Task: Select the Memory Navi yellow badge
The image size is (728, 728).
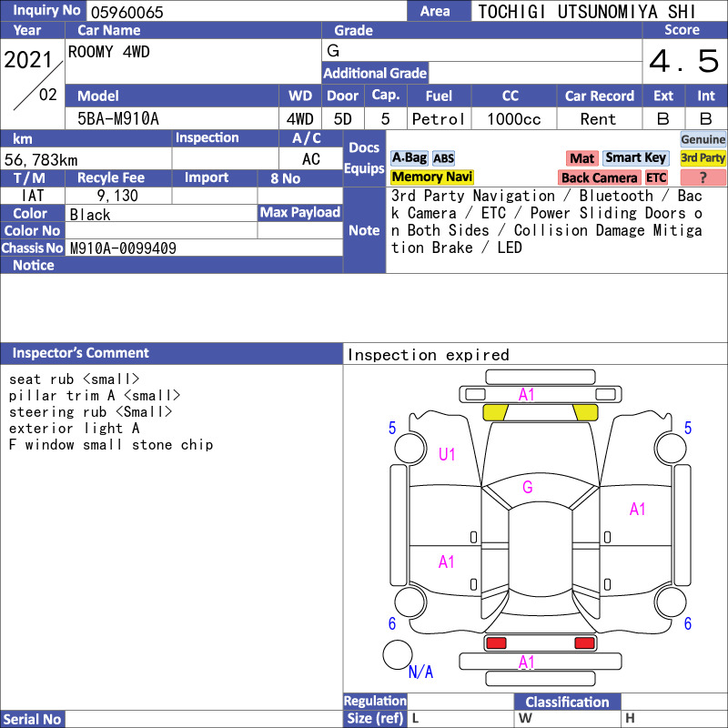Action: click(x=431, y=177)
